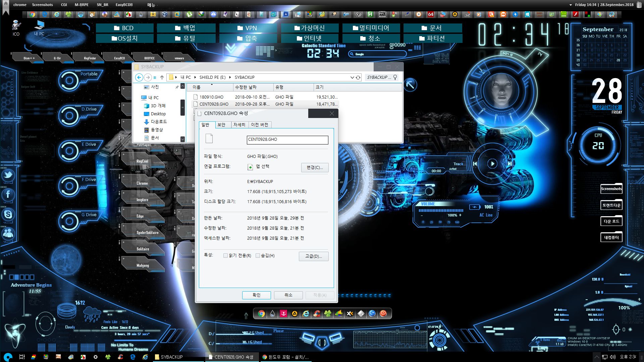Click the blue logoff icon in bottom dock

click(372, 314)
